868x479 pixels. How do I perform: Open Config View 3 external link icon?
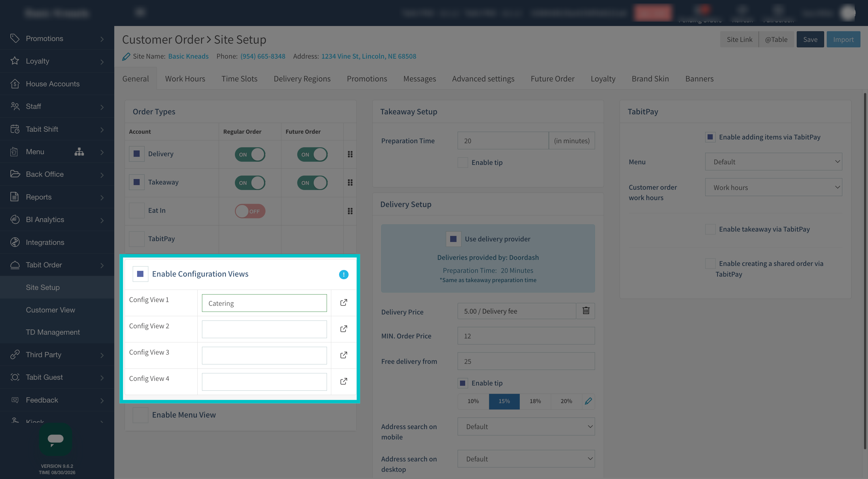point(343,355)
